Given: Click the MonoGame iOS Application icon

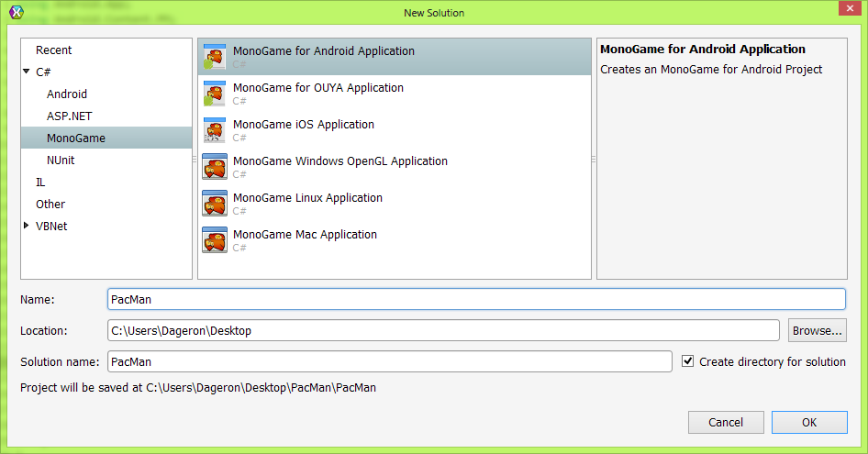Looking at the screenshot, I should (x=215, y=129).
